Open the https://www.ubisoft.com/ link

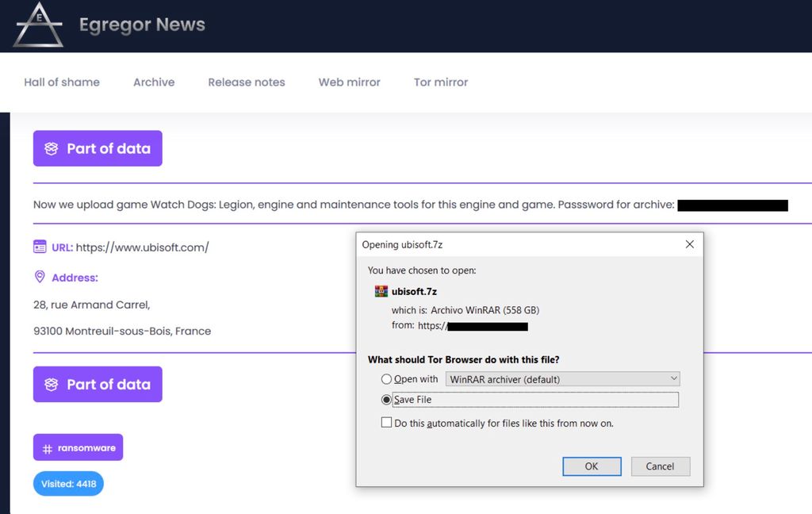[143, 247]
